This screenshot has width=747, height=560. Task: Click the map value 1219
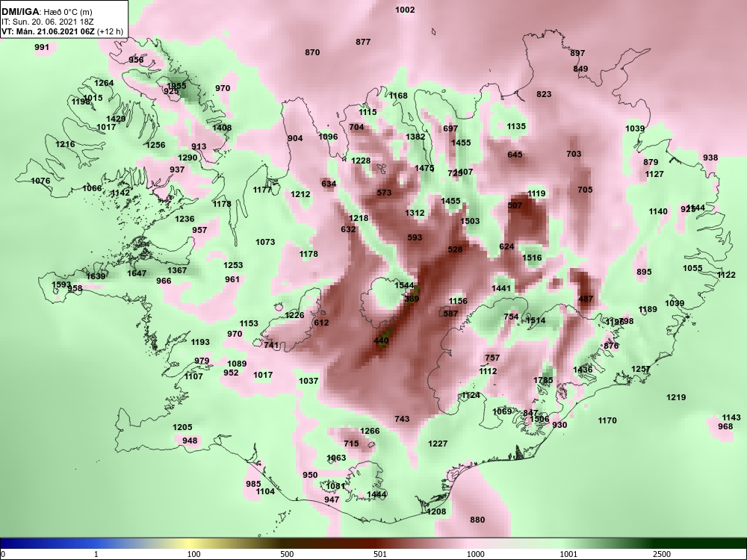pos(676,398)
